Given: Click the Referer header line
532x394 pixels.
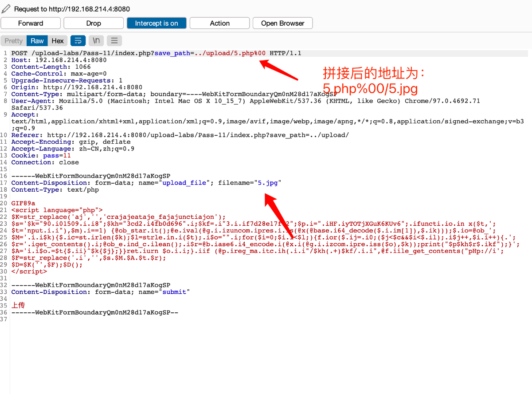Looking at the screenshot, I should 180,135.
